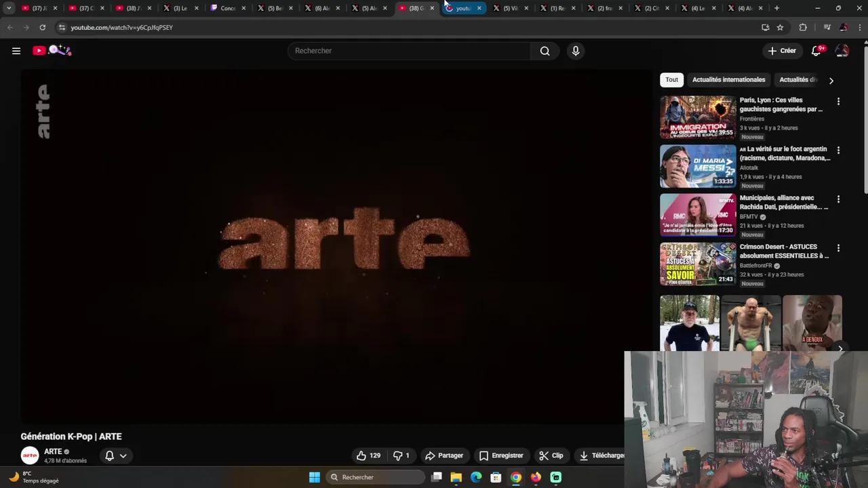
Task: Start voice search with the microphone icon
Action: (x=575, y=51)
